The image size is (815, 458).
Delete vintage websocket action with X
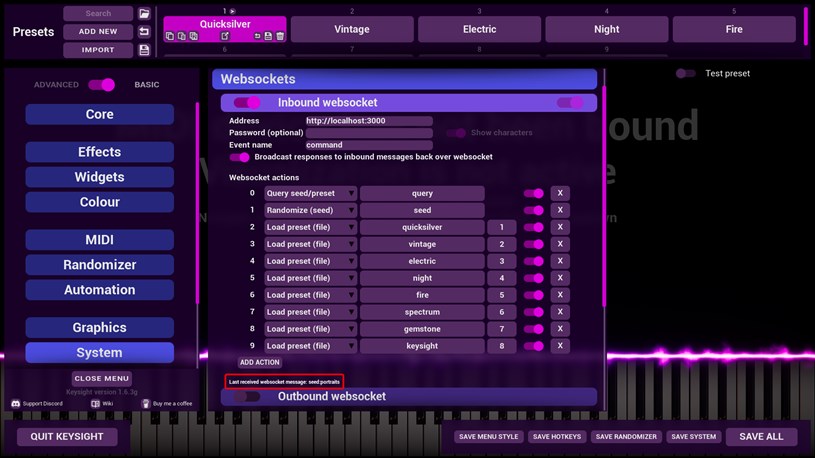[560, 244]
